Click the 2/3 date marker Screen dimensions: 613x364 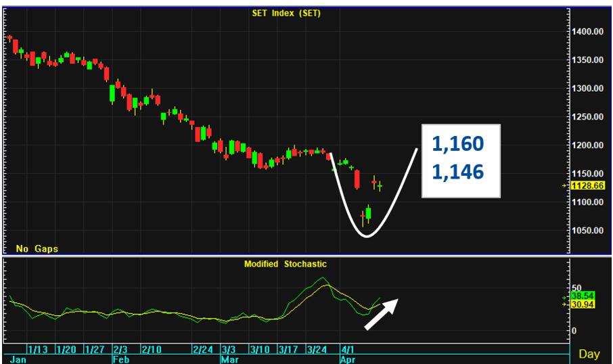point(120,350)
